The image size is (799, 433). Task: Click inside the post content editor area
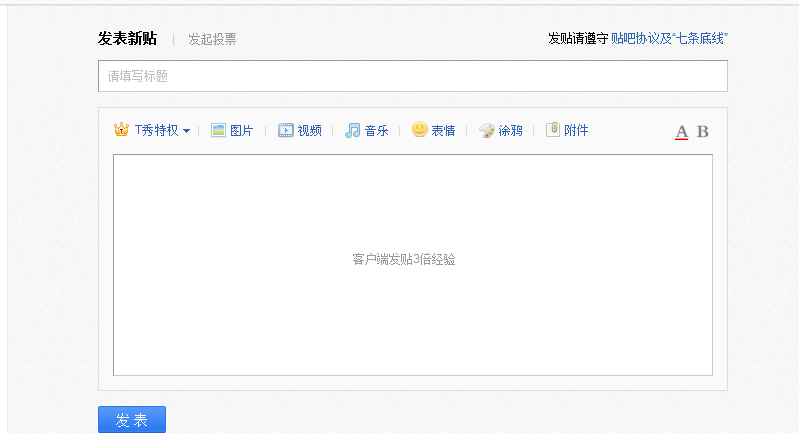(412, 265)
